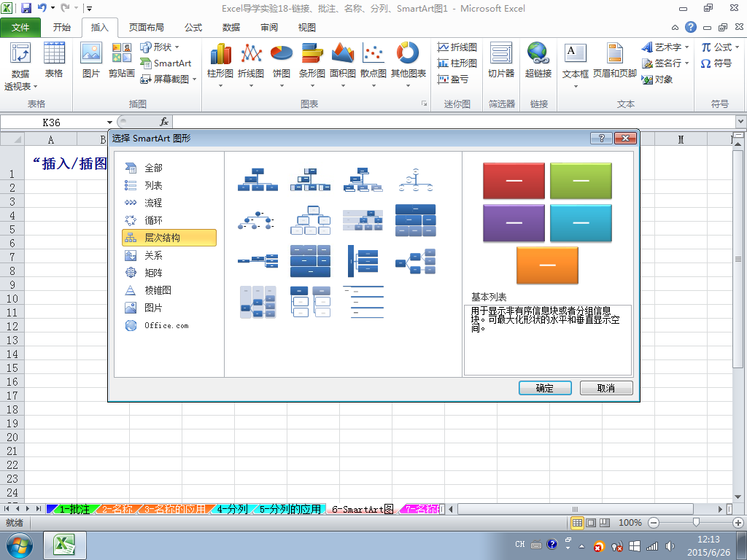The width and height of the screenshot is (747, 560).
Task: Save the workbook from quick access toolbar
Action: tap(26, 8)
